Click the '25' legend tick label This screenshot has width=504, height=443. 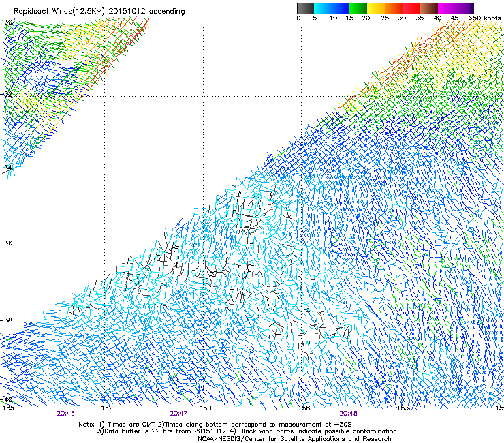(385, 18)
